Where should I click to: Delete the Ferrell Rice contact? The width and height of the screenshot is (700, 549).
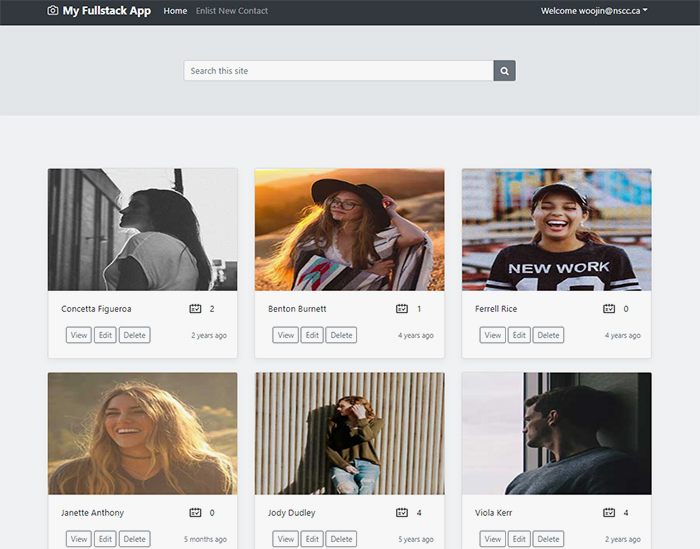pos(548,335)
